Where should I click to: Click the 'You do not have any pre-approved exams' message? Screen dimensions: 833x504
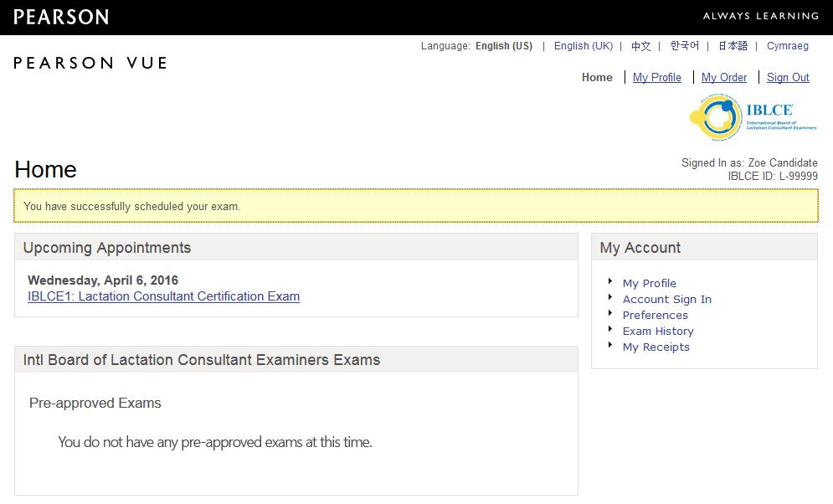coord(215,442)
